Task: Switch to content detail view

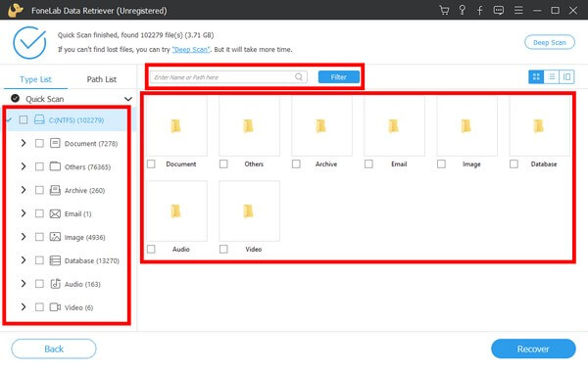Action: 566,76
